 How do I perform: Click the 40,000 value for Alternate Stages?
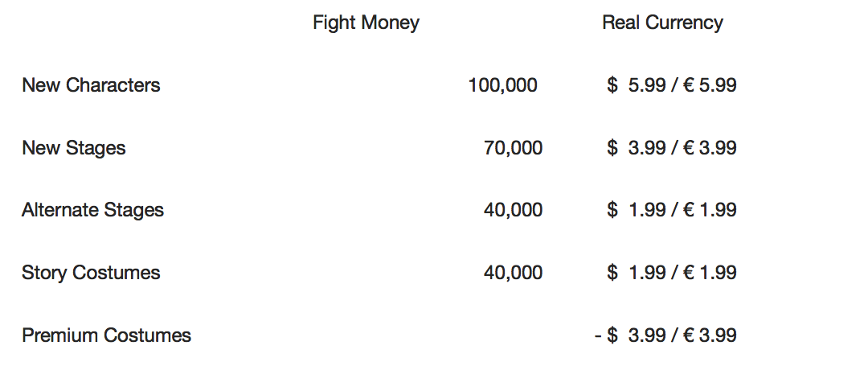click(513, 210)
